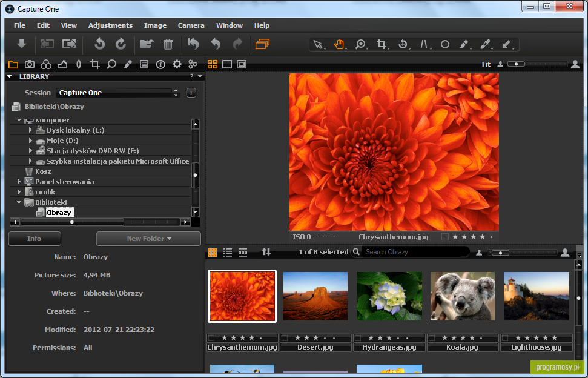Viewport: 588px width, 378px height.
Task: Open the File menu
Action: click(x=19, y=25)
